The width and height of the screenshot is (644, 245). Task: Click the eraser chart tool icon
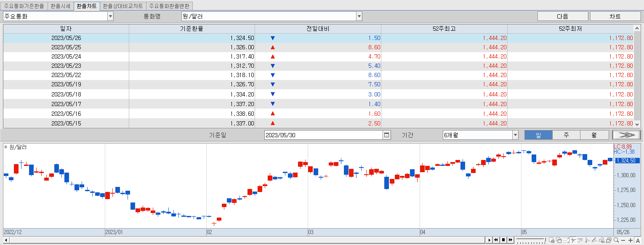pyautogui.click(x=602, y=240)
